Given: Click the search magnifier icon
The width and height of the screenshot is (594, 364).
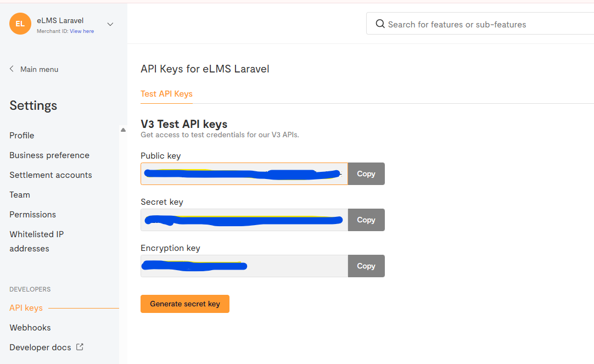Looking at the screenshot, I should click(380, 24).
